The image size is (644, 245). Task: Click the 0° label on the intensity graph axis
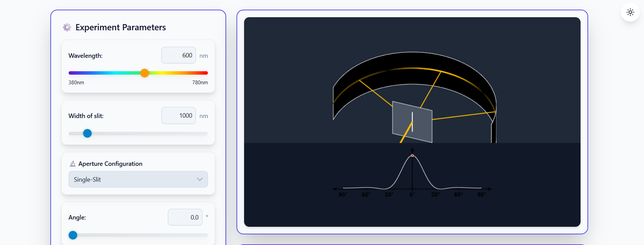(412, 195)
